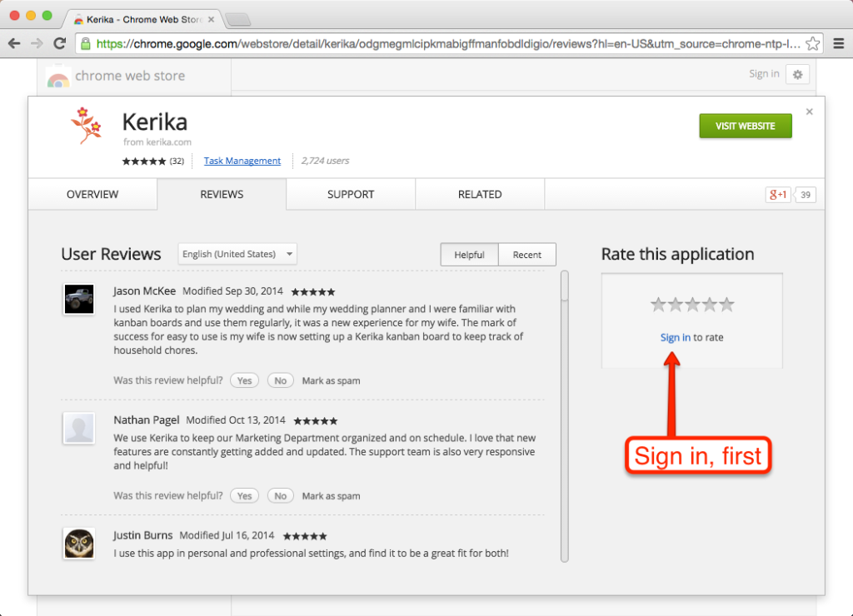The image size is (853, 616).
Task: Click Sign in at the top right
Action: tap(764, 74)
